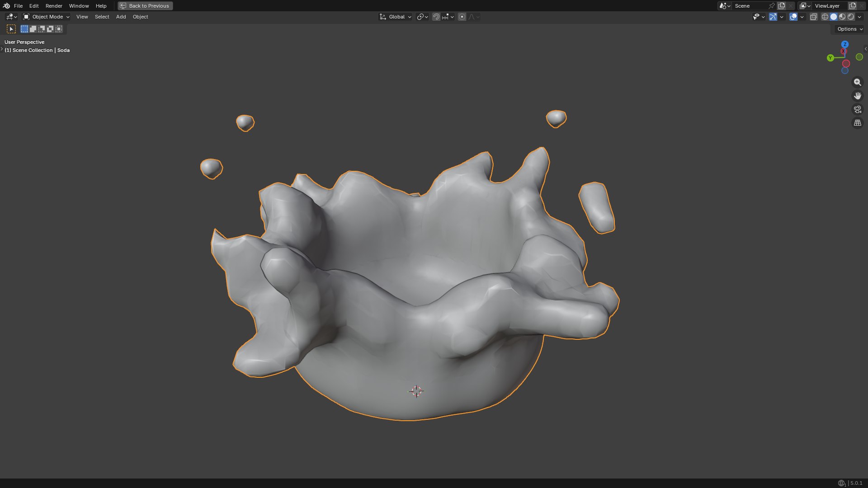Open the viewport Add menu

(x=121, y=17)
